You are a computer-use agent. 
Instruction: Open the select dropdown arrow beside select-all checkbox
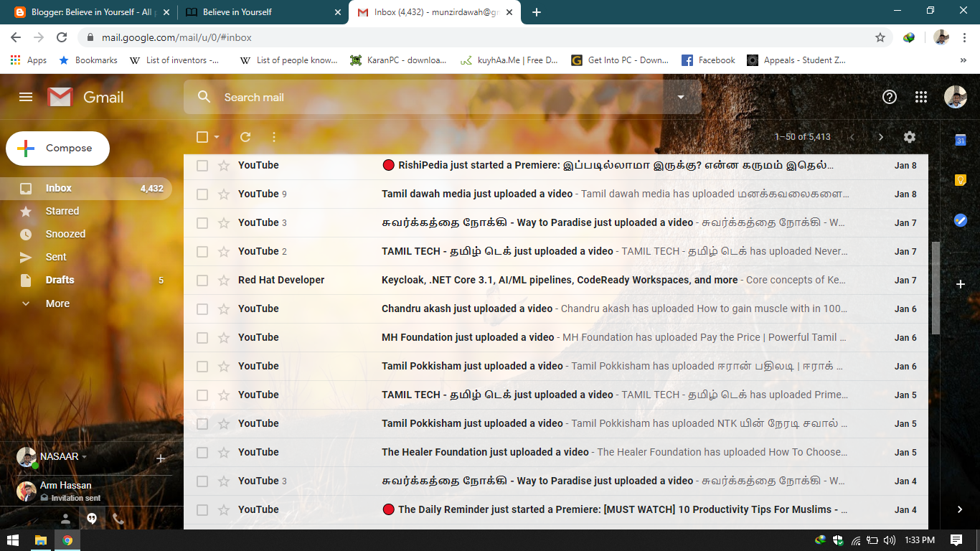217,137
